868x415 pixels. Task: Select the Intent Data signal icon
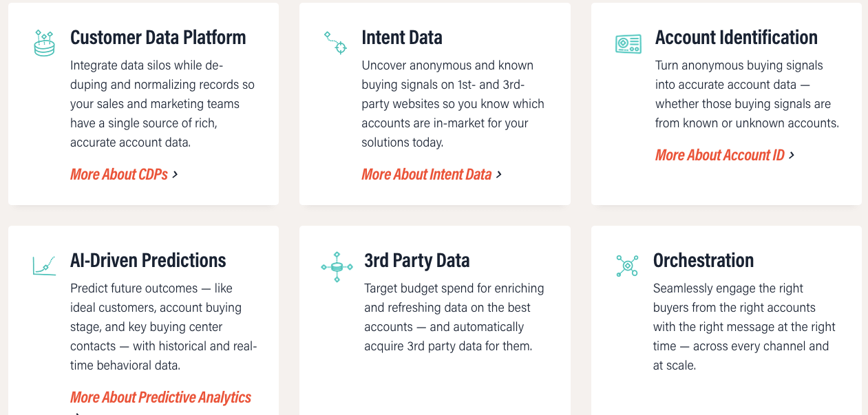tap(335, 43)
